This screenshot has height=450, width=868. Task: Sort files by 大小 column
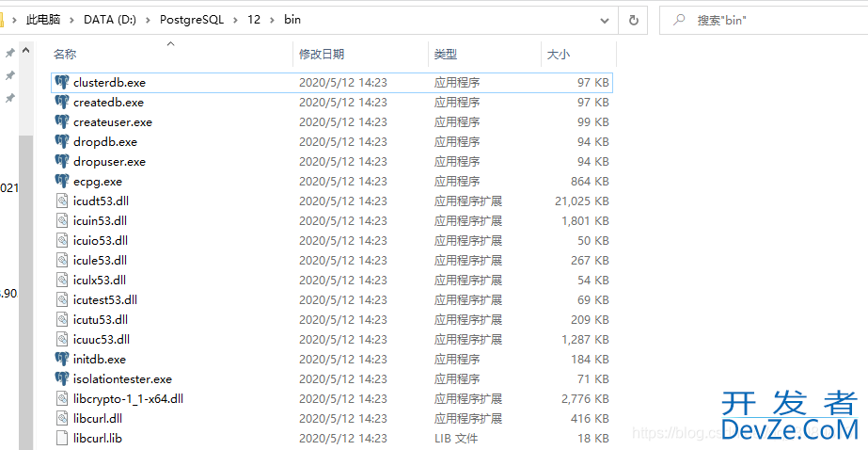tap(559, 55)
